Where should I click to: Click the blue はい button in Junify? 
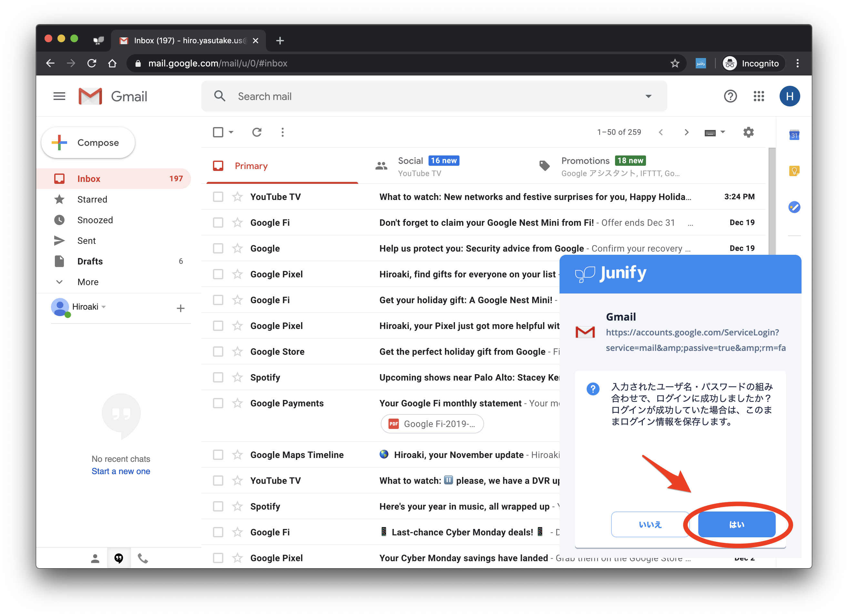coord(737,524)
